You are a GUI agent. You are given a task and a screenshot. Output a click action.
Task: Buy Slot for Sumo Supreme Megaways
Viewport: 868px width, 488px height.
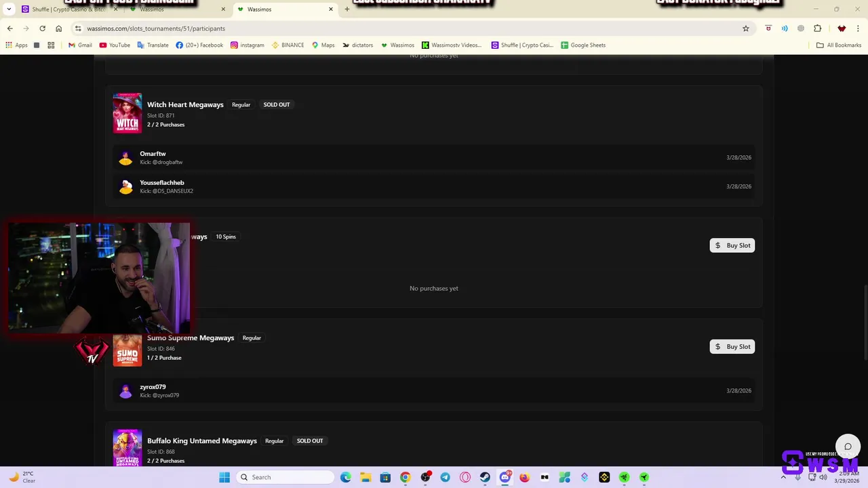[x=732, y=346]
